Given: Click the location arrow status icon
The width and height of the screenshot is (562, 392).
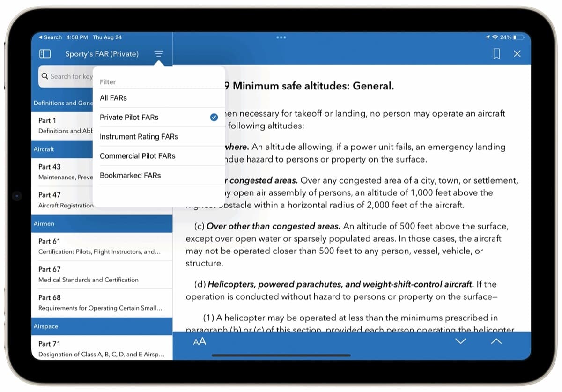Looking at the screenshot, I should [x=488, y=37].
